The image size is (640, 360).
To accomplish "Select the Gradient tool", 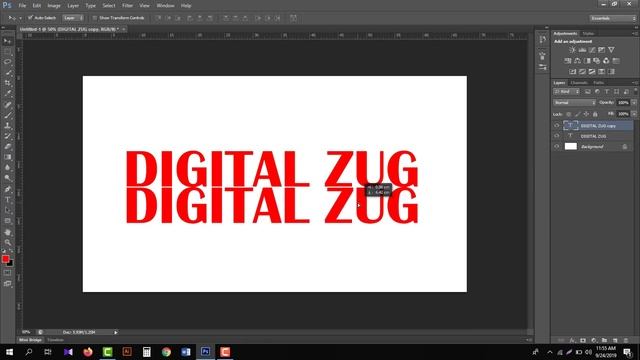I will pos(7,157).
